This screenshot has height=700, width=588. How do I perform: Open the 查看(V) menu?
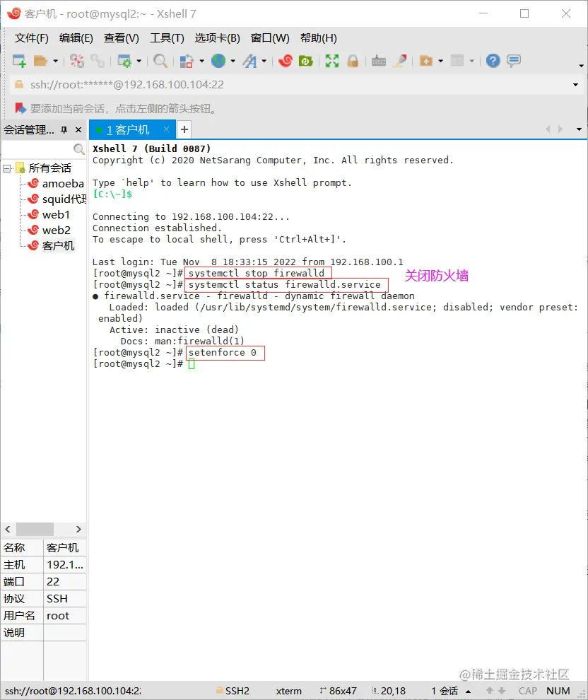click(122, 38)
